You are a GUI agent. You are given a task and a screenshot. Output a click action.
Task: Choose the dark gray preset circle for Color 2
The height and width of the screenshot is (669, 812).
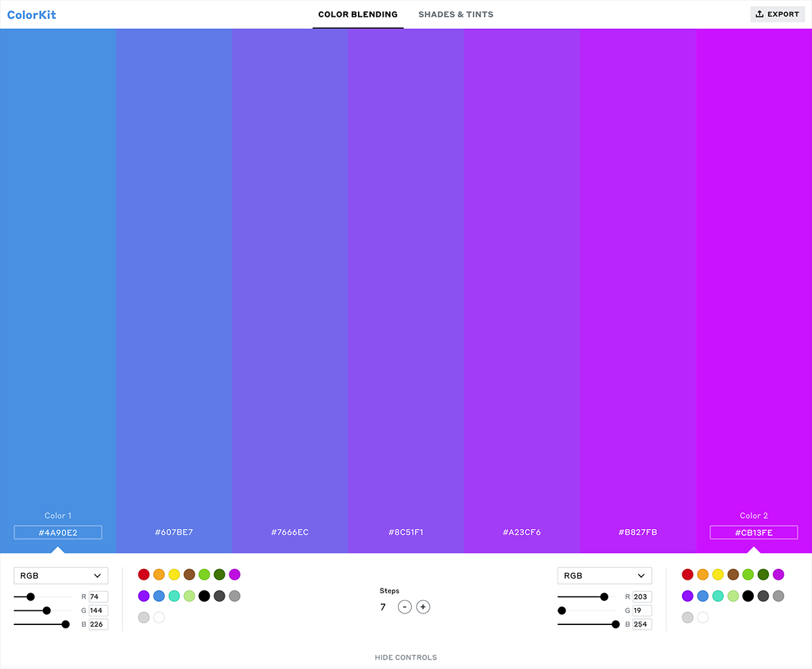click(763, 596)
